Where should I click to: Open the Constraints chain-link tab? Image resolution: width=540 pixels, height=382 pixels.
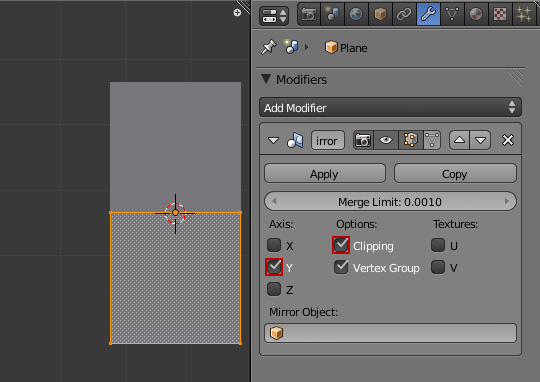[404, 14]
